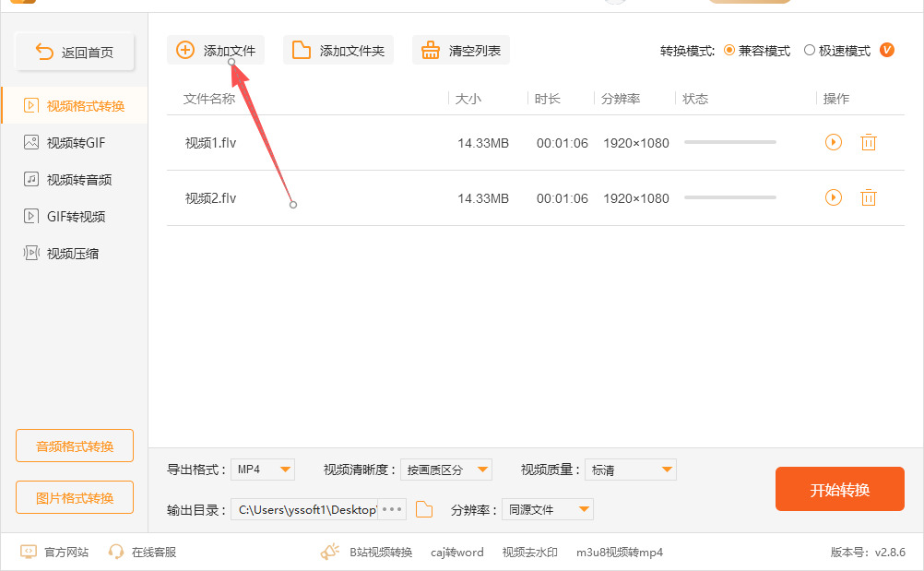Click the GIF转视频 sidebar icon

(30, 216)
